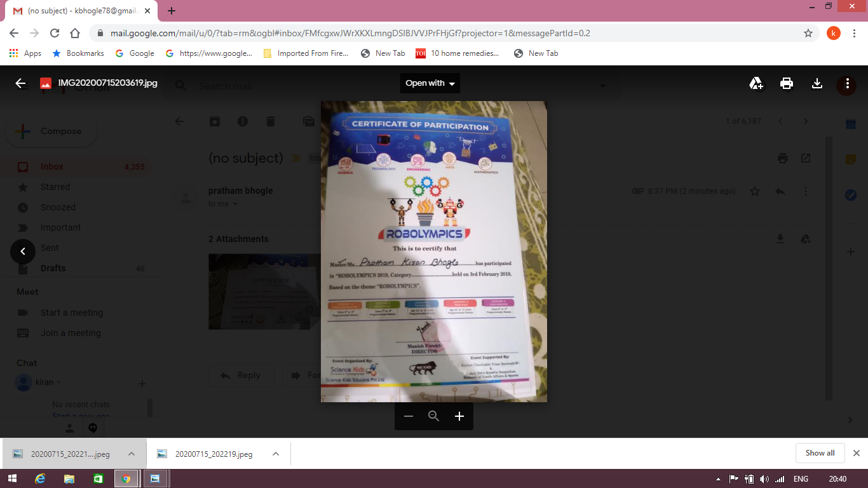Click Reply button in background email
The height and width of the screenshot is (488, 868).
pos(241,376)
